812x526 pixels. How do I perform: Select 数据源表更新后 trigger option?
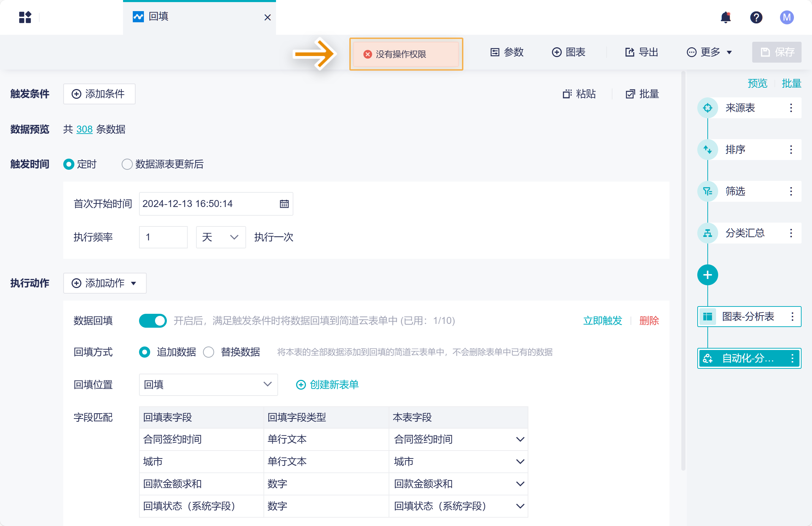pos(127,164)
